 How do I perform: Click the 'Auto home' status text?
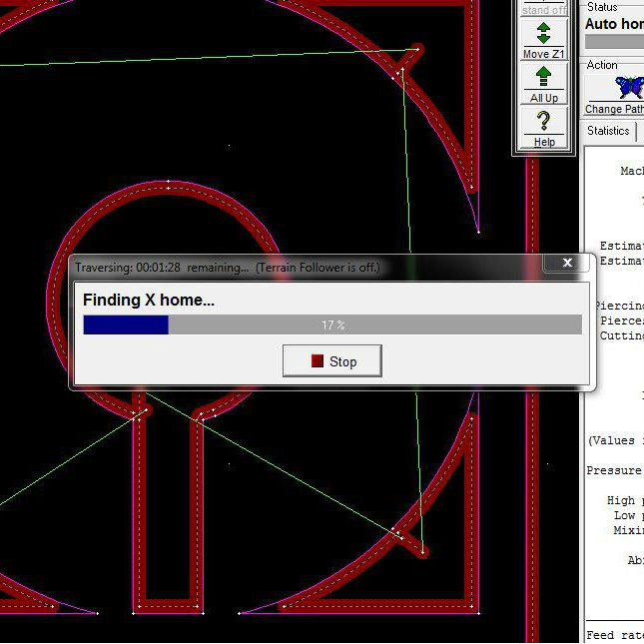(x=613, y=24)
